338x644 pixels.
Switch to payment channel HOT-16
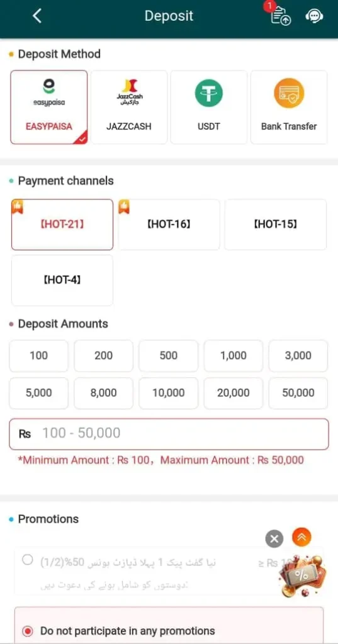169,225
